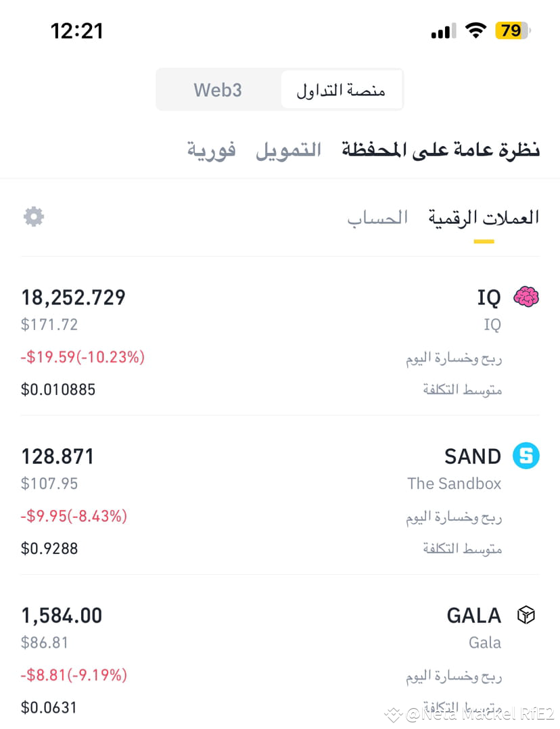Tap SAND average cost $0.9288
Viewport: 560px width, 729px height.
(49, 548)
